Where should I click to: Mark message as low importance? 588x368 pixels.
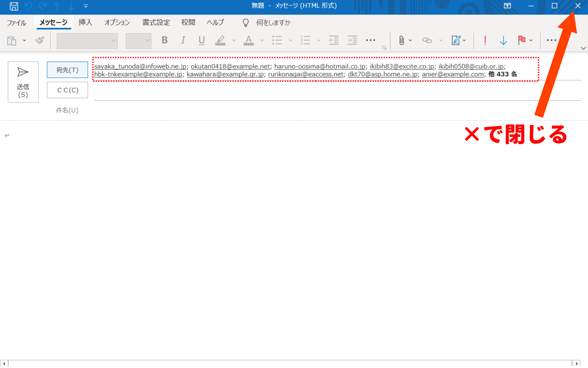[x=503, y=40]
